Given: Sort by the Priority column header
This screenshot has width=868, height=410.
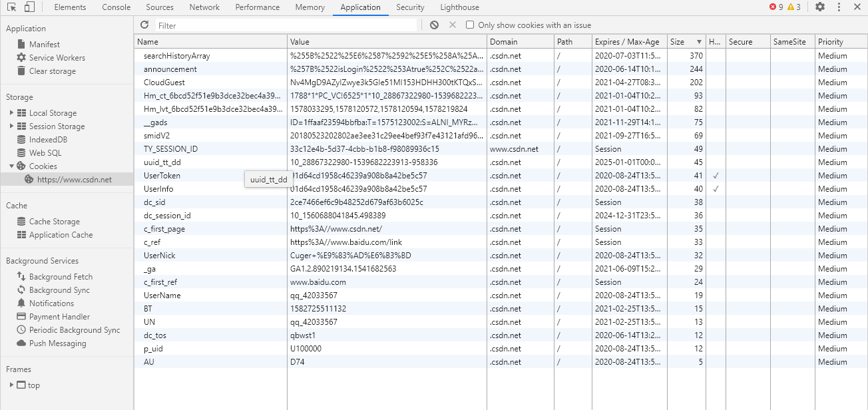Looking at the screenshot, I should [841, 41].
